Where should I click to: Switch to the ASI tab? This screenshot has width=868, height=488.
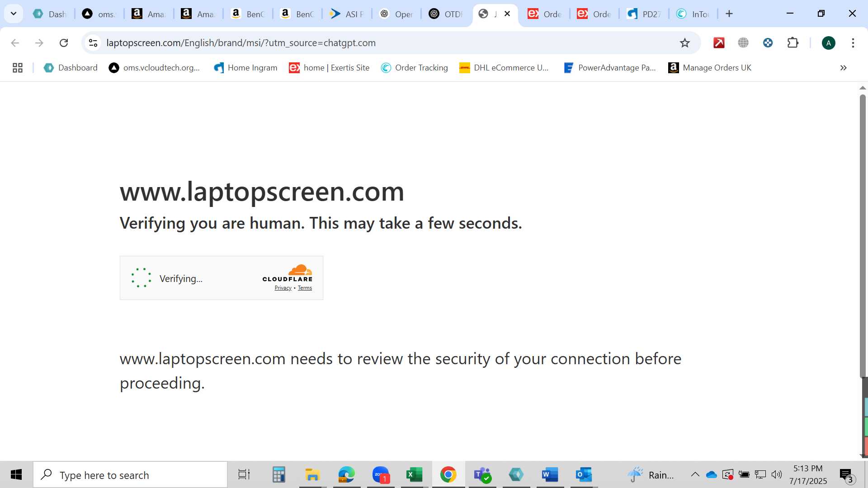coord(346,14)
